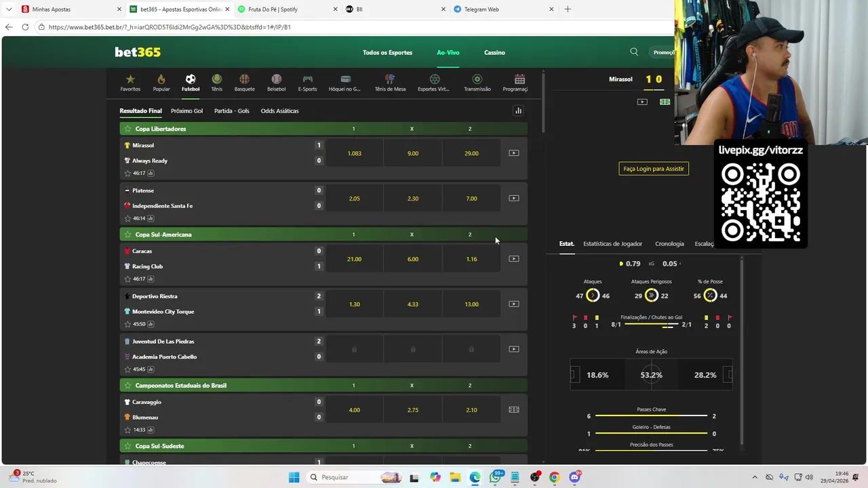
Task: Pick draw odds 2.30 for Platense match
Action: pos(413,199)
